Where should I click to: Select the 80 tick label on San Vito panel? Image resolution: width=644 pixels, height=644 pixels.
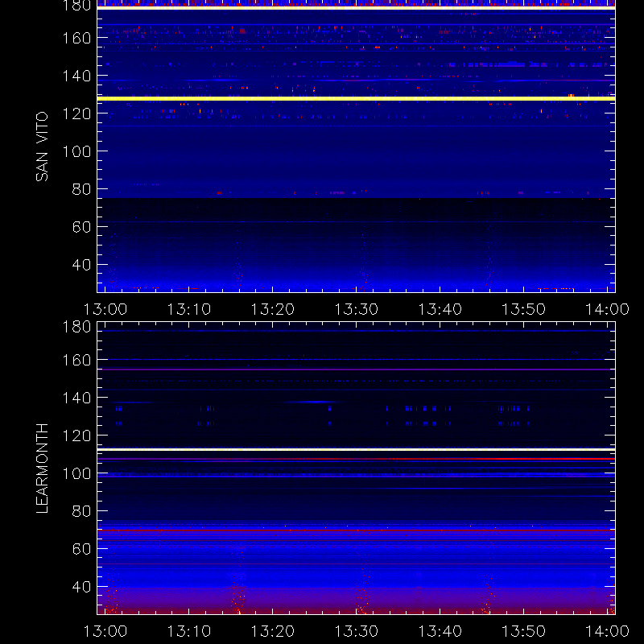coord(81,189)
